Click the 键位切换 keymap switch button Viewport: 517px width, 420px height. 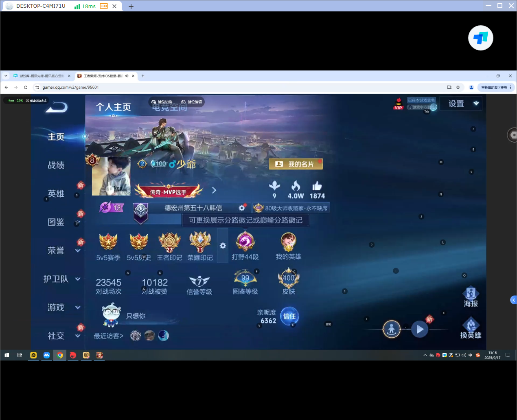click(162, 102)
